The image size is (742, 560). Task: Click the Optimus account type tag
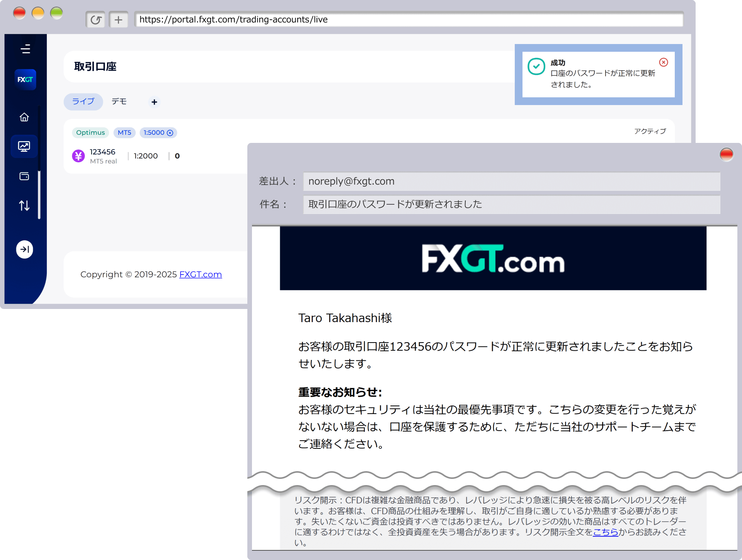pos(90,132)
